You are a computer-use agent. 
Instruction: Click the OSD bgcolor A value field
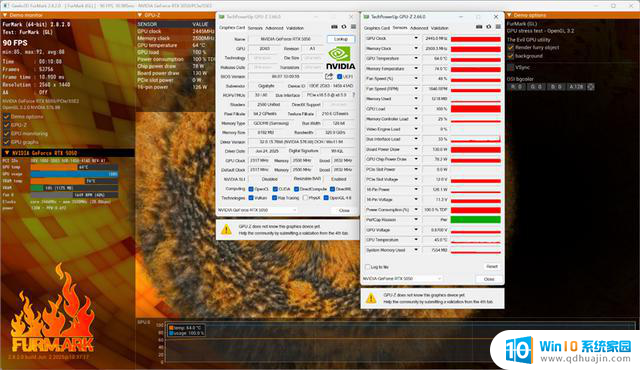coord(576,87)
